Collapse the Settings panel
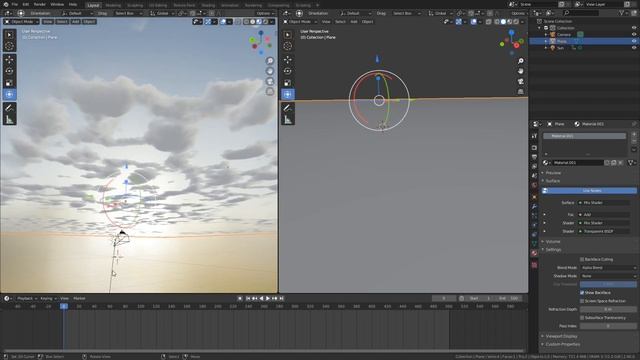This screenshot has width=640, height=360. (553, 249)
